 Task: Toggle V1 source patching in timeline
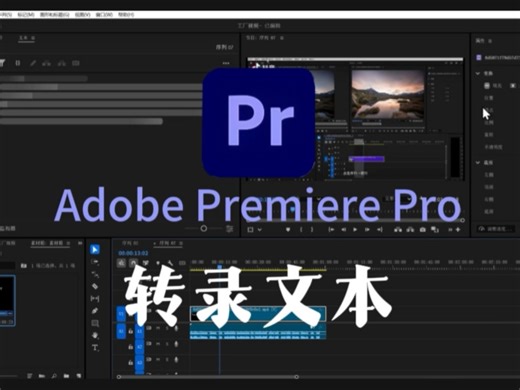tap(121, 314)
